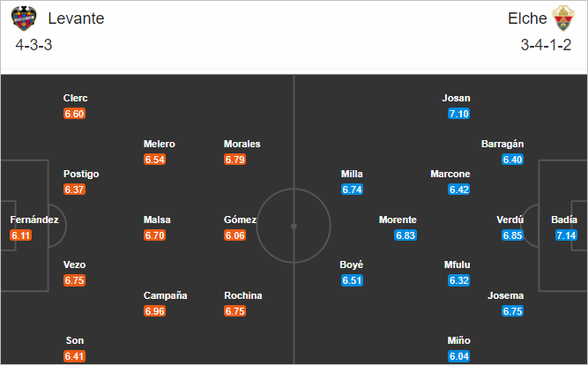
Task: Click Miño's 6.04 rating badge
Action: tap(458, 356)
